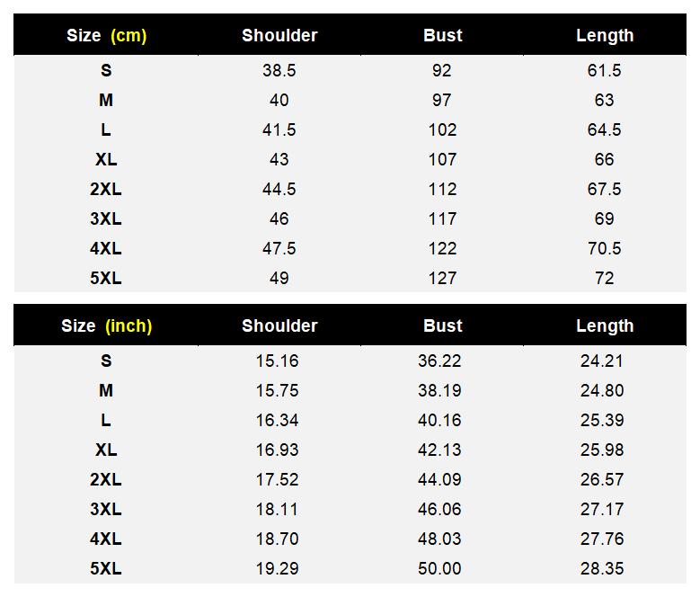Select the 50.00 bust inch value
Image resolution: width=700 pixels, height=597 pixels.
tap(439, 569)
